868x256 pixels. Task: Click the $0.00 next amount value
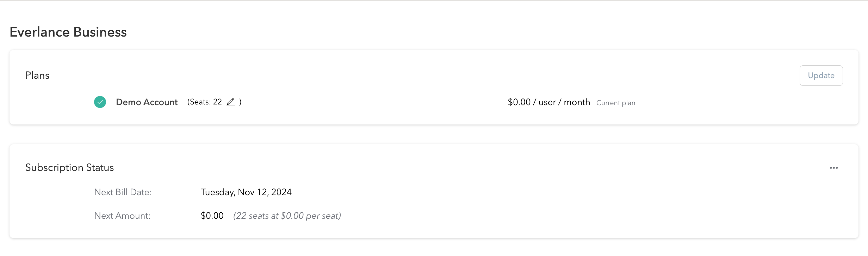pos(212,216)
